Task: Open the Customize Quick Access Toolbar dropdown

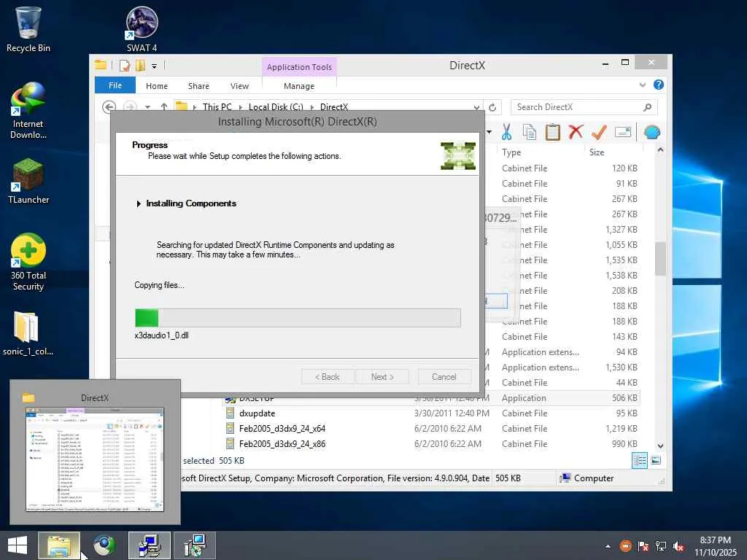Action: point(155,66)
